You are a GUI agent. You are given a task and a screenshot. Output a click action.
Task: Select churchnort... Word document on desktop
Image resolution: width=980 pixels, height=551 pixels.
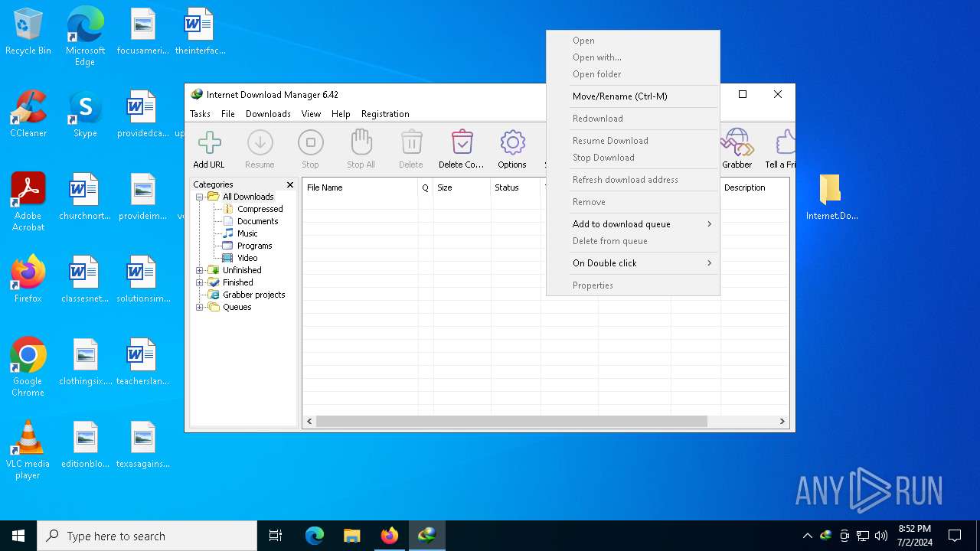click(85, 197)
